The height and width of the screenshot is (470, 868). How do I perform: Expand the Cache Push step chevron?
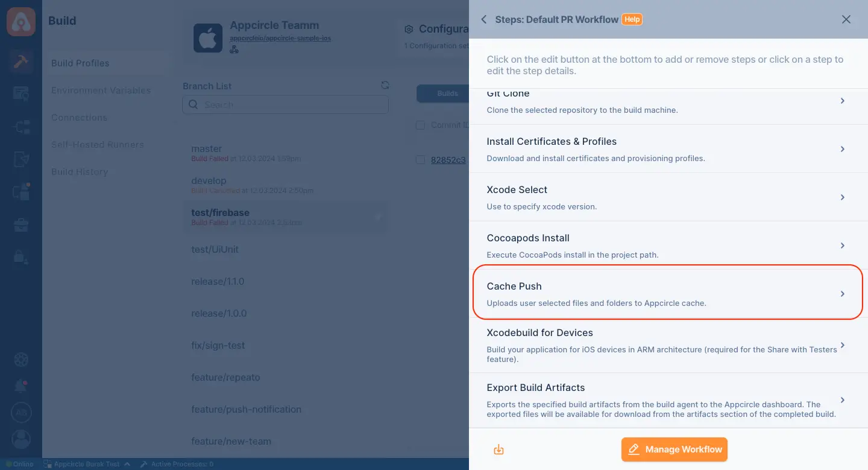843,294
